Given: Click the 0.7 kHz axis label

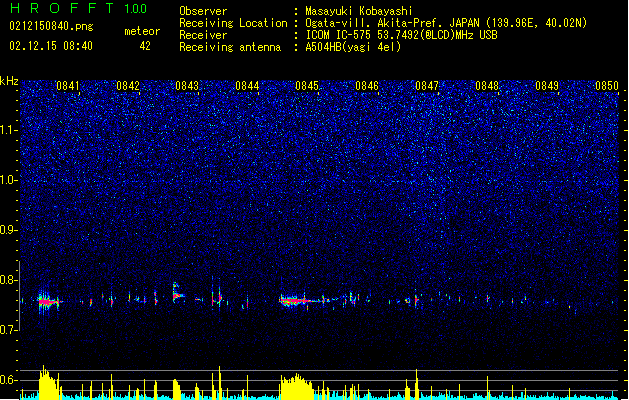Looking at the screenshot, I should (8, 330).
